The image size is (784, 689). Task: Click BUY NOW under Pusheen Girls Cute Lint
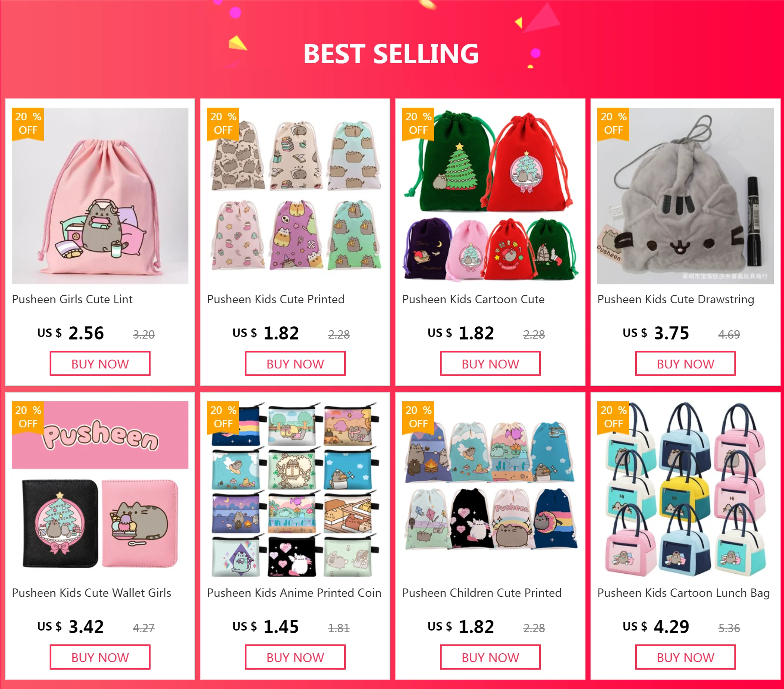point(100,364)
